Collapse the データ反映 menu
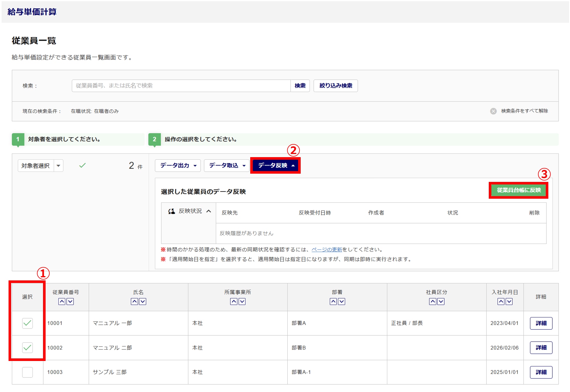 click(x=276, y=166)
